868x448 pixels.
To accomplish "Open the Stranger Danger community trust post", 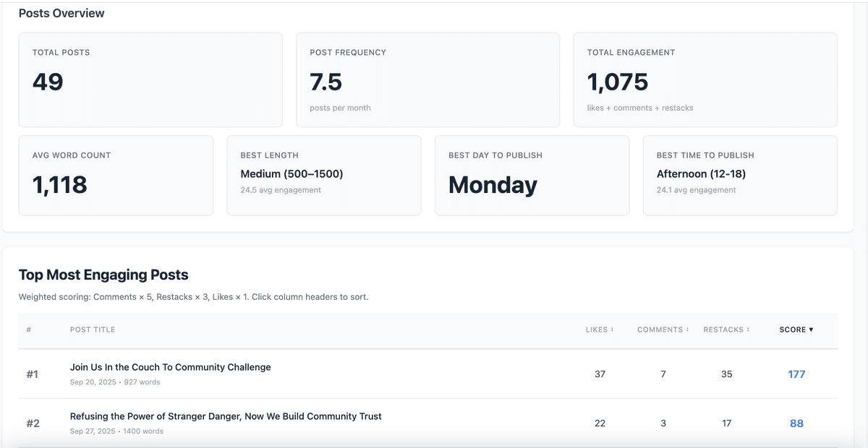I will (225, 416).
